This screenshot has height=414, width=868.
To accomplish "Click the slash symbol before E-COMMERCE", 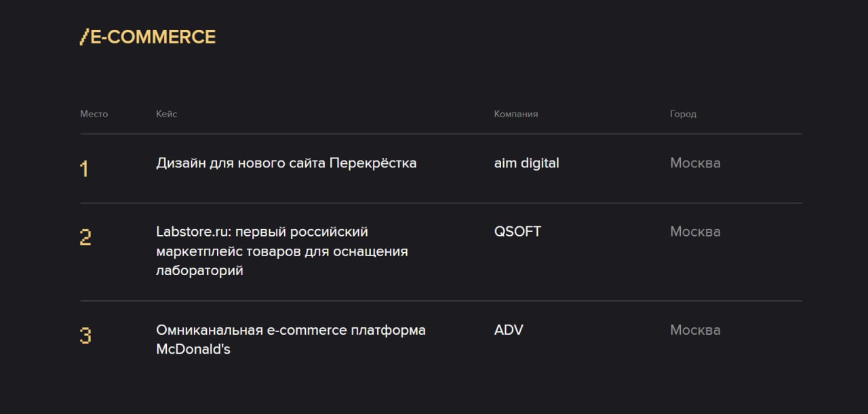I will [x=84, y=37].
